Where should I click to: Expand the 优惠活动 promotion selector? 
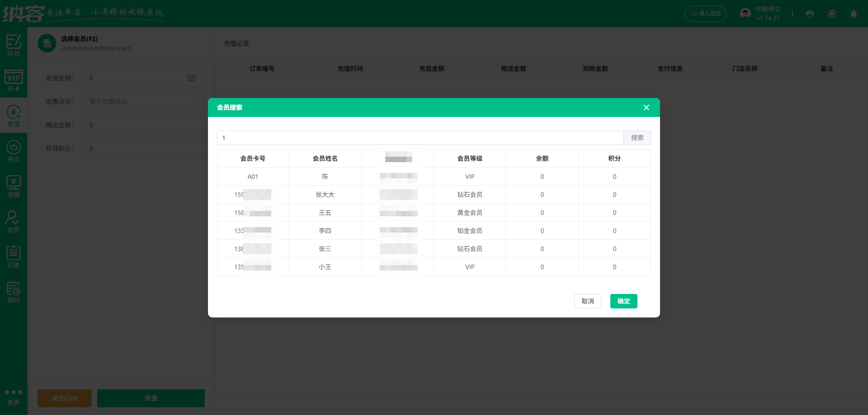coord(143,102)
